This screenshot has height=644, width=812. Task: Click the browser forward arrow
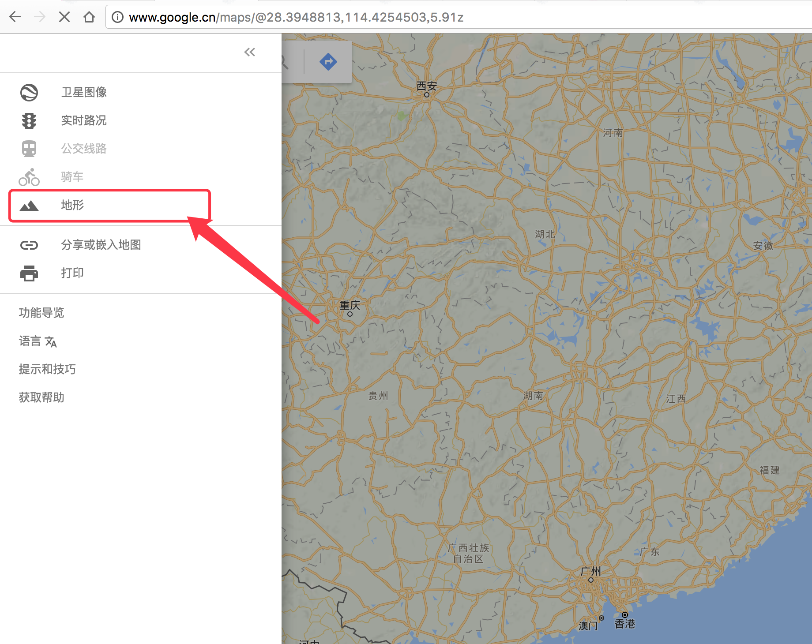[x=40, y=17]
